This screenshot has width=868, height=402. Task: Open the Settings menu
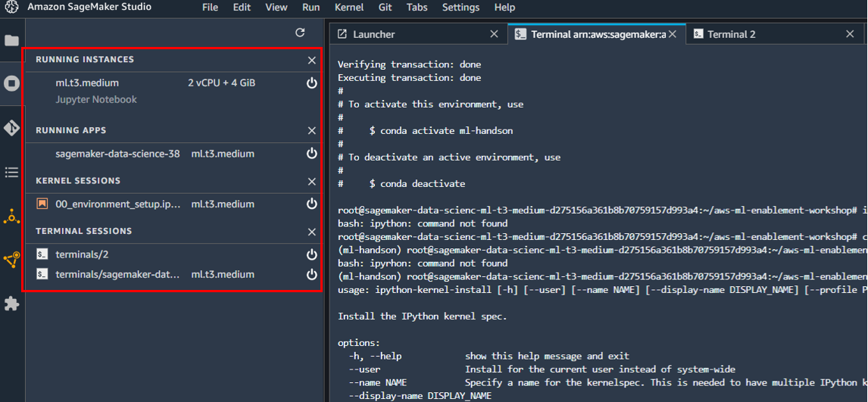coord(461,8)
